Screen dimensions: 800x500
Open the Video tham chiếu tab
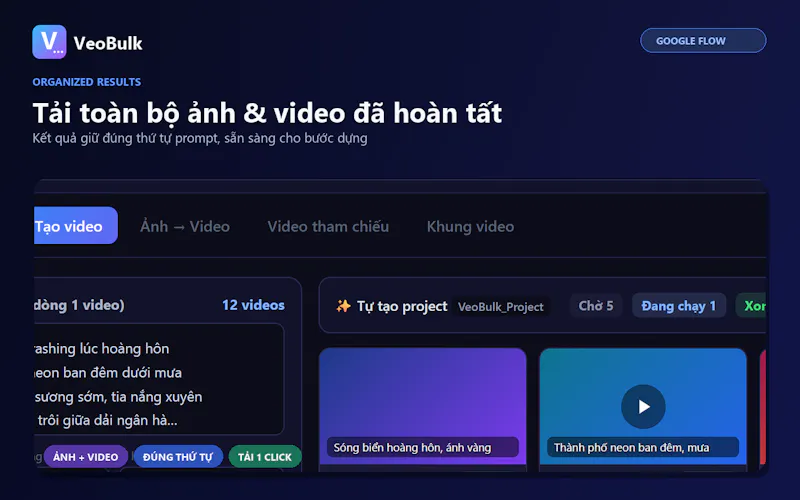(328, 226)
